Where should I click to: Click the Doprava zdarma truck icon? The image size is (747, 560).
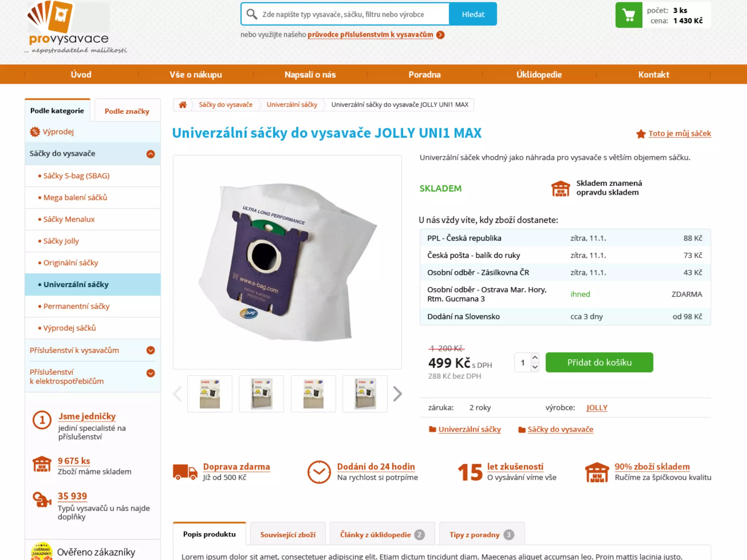click(x=185, y=472)
